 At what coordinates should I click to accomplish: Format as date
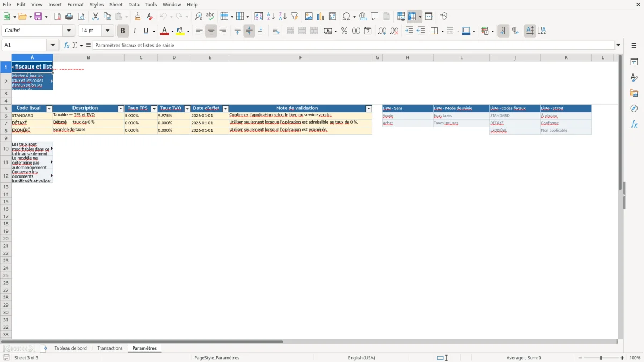[x=368, y=31]
